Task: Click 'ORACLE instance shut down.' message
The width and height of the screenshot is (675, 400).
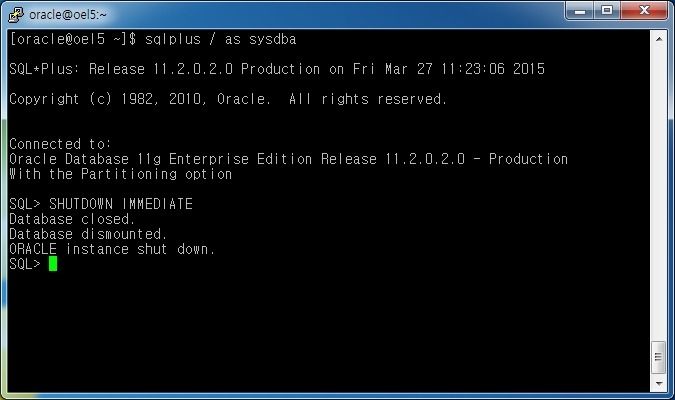Action: click(x=112, y=249)
